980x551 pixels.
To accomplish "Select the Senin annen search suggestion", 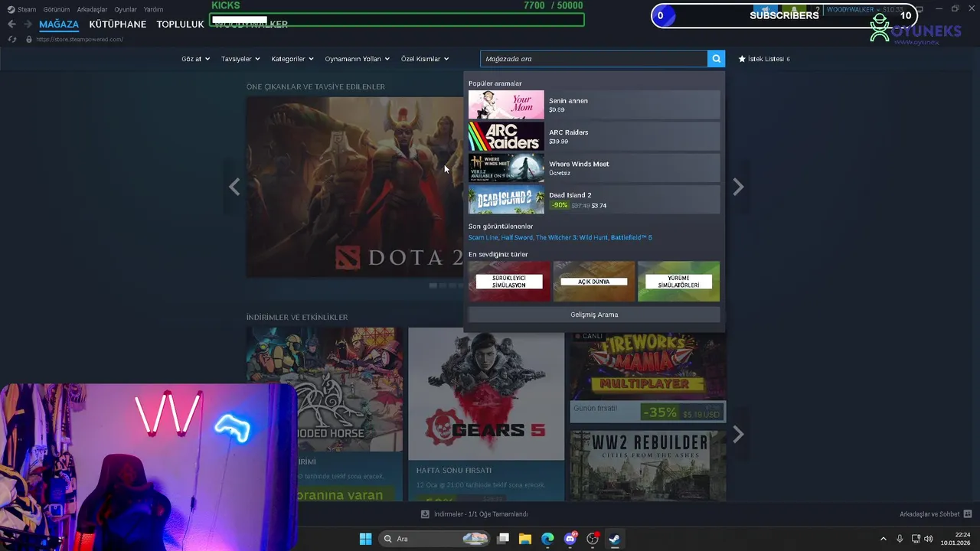I will coord(594,105).
